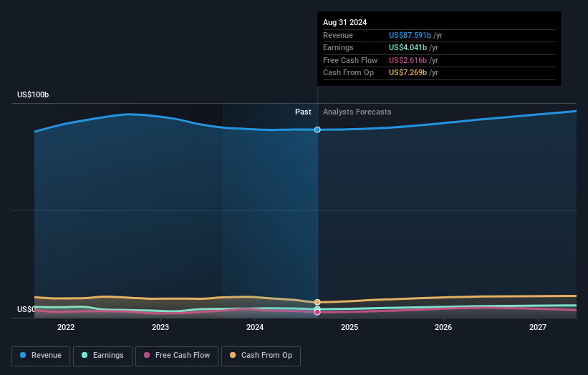The width and height of the screenshot is (588, 375).
Task: Click the US$100b y-axis label
Action: pos(33,94)
